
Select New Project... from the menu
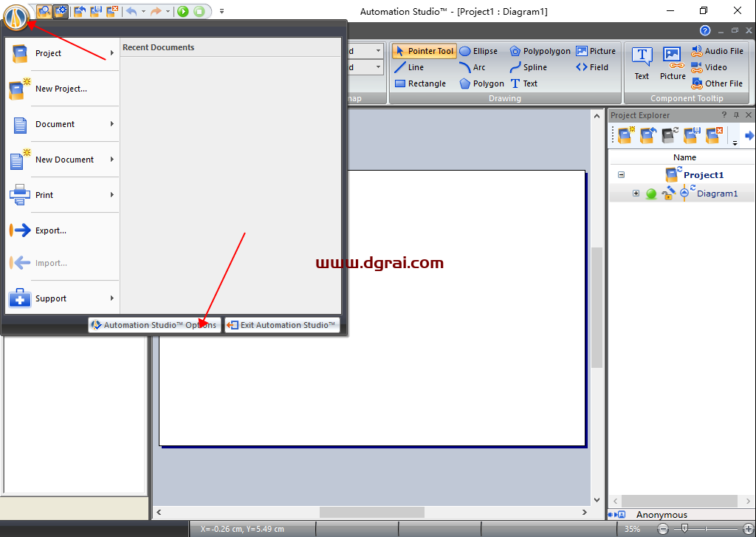pos(62,89)
